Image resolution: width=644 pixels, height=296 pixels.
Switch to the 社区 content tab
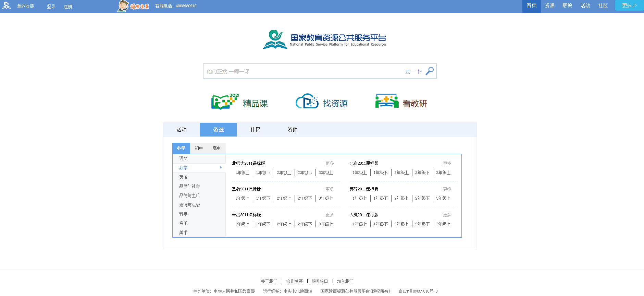click(256, 130)
